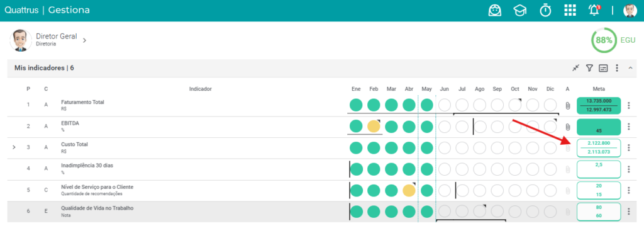Viewport: 644px width, 233px height.
Task: Open Inadimplência 30 dias row options menu
Action: click(x=629, y=169)
